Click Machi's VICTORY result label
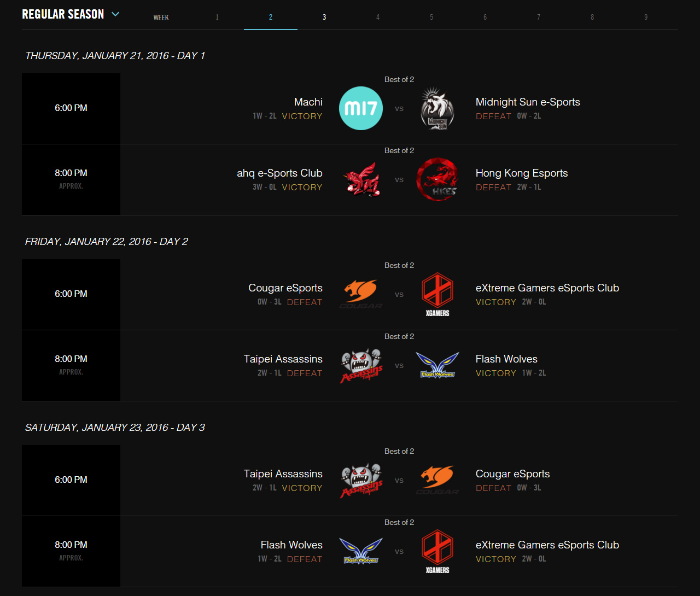 [302, 116]
